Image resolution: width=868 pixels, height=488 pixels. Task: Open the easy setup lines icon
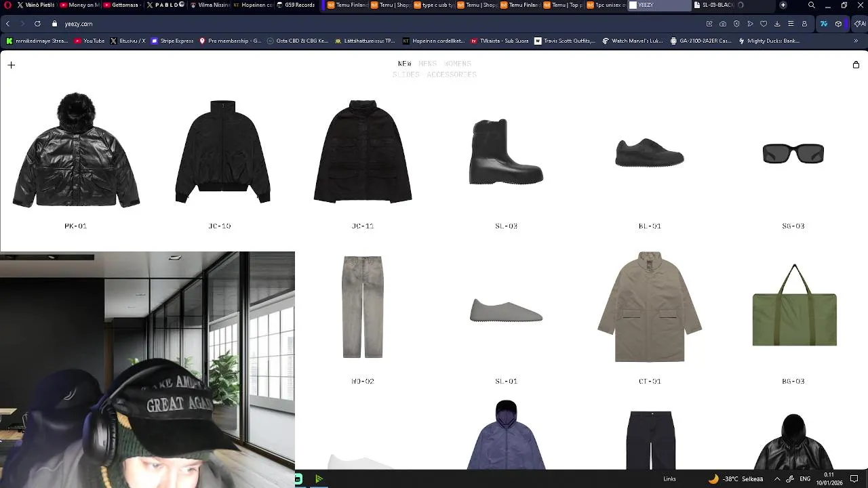coord(791,24)
